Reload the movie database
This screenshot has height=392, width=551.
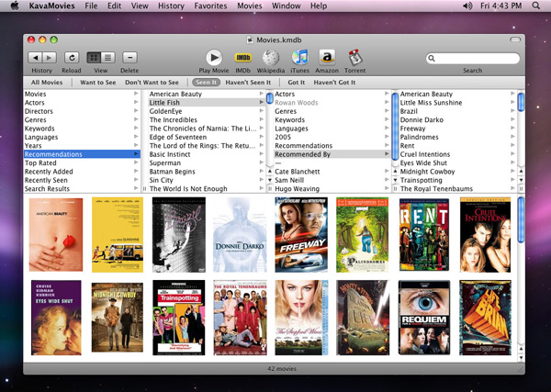[x=72, y=58]
